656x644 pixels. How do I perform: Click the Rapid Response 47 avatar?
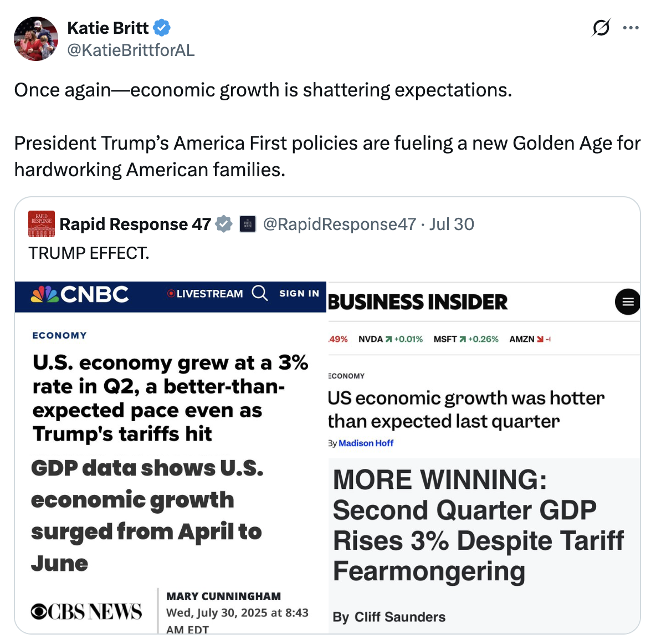42,224
